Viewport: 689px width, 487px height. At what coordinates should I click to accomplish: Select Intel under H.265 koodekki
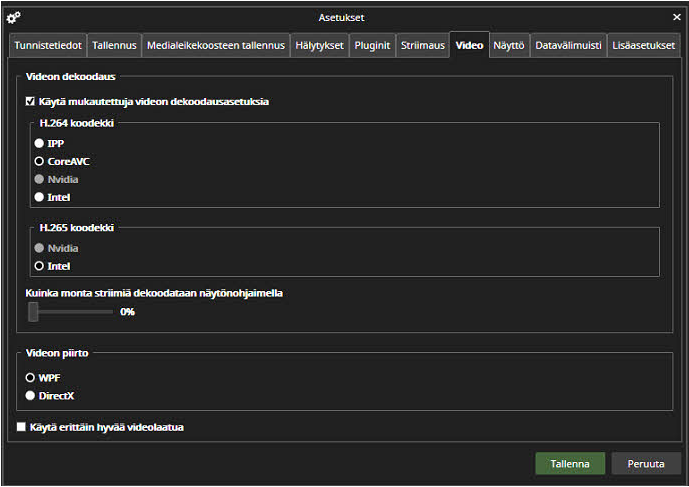[x=40, y=266]
